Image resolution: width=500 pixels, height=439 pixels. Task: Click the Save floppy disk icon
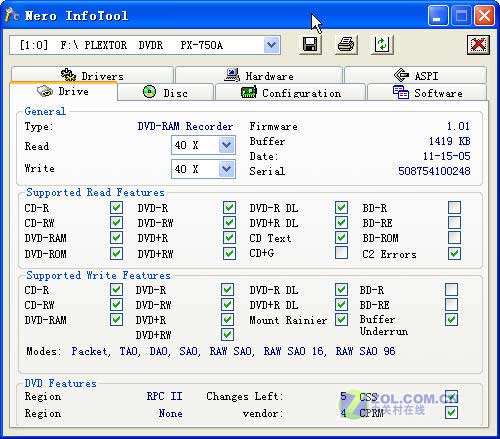pyautogui.click(x=310, y=44)
